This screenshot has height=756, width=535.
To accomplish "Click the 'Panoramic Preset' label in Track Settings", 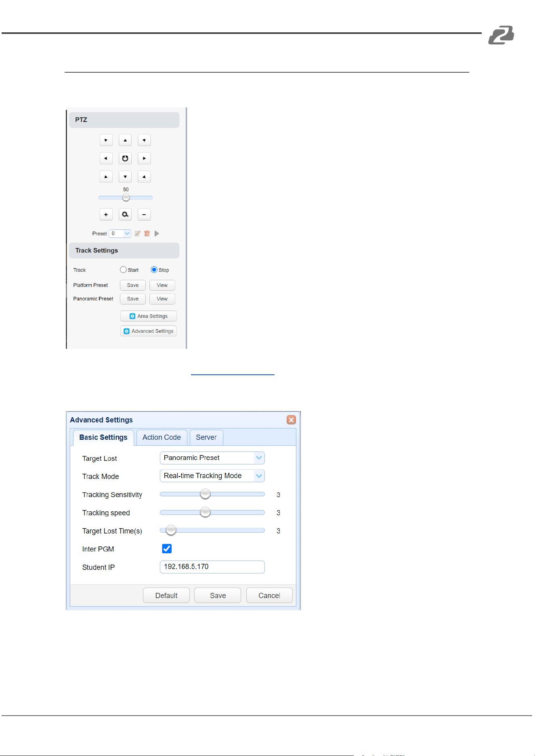I will 93,299.
